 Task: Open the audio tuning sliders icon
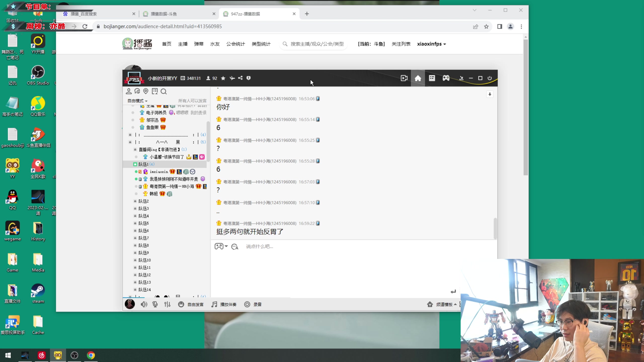point(167,304)
